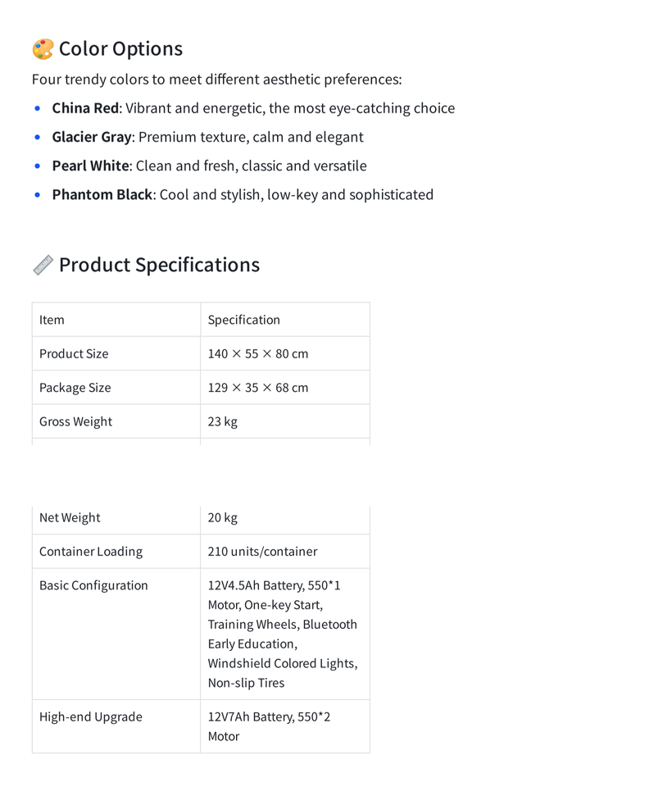The image size is (672, 787).
Task: Select the China Red bold label
Action: point(85,108)
